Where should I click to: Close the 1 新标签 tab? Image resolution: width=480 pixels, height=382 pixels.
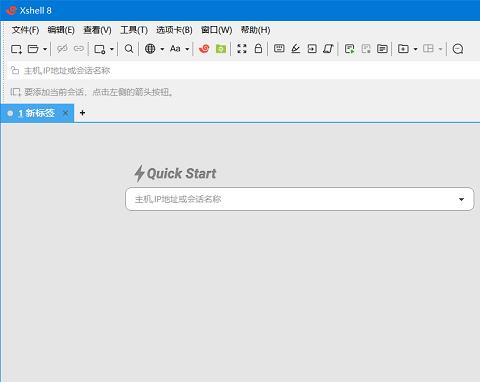pos(66,113)
